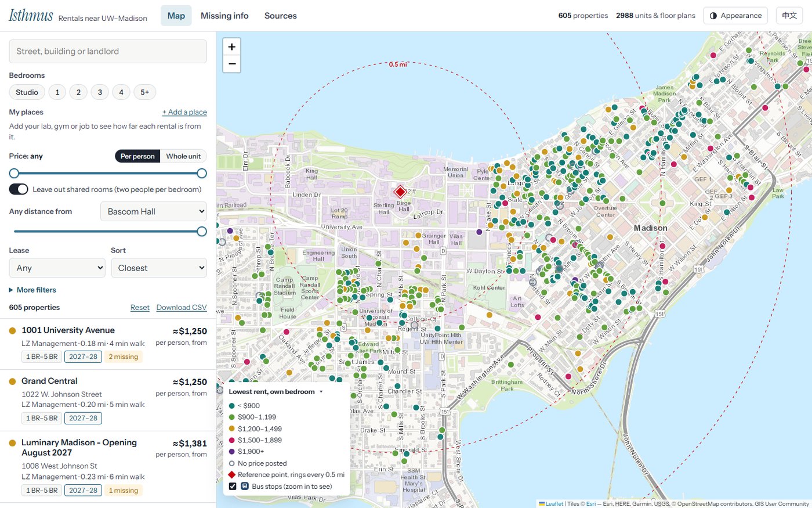Click the Isthmus logo
The image size is (812, 508).
point(31,16)
